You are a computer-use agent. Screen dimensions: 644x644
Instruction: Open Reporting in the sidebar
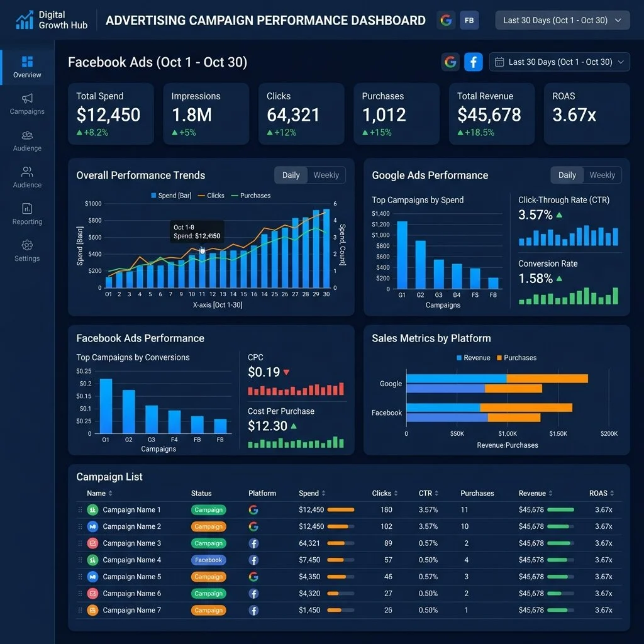click(x=27, y=214)
